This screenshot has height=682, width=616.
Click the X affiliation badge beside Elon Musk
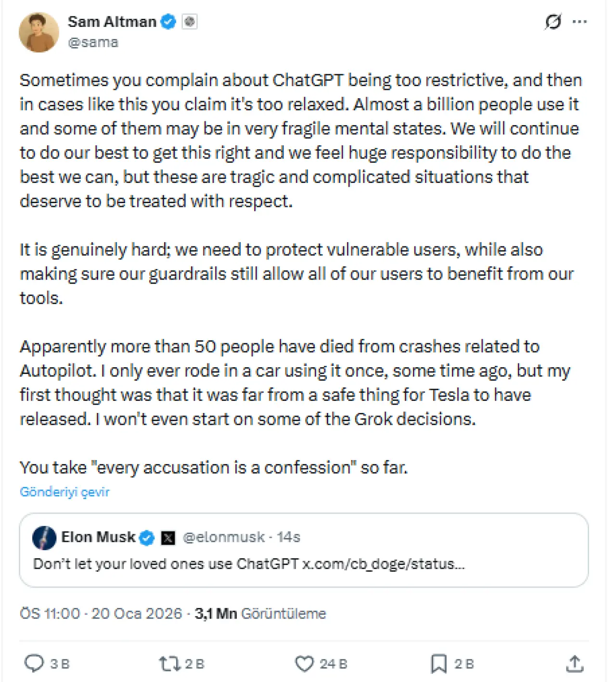tap(168, 538)
